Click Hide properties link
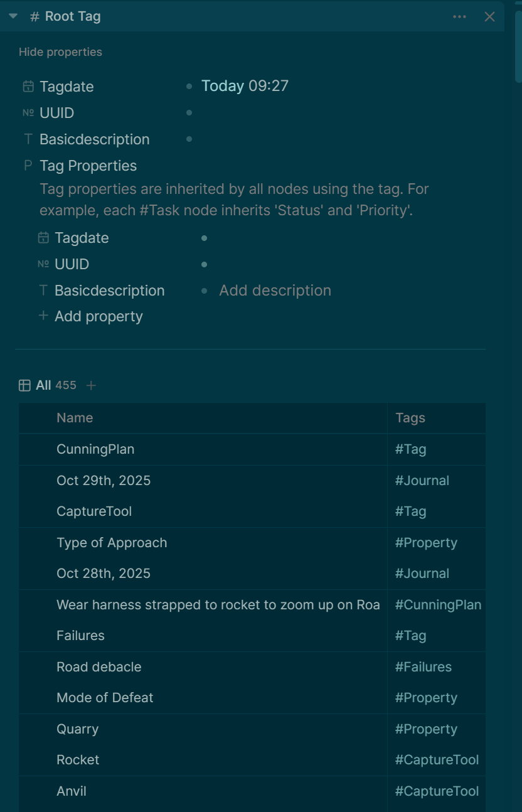 pos(60,52)
